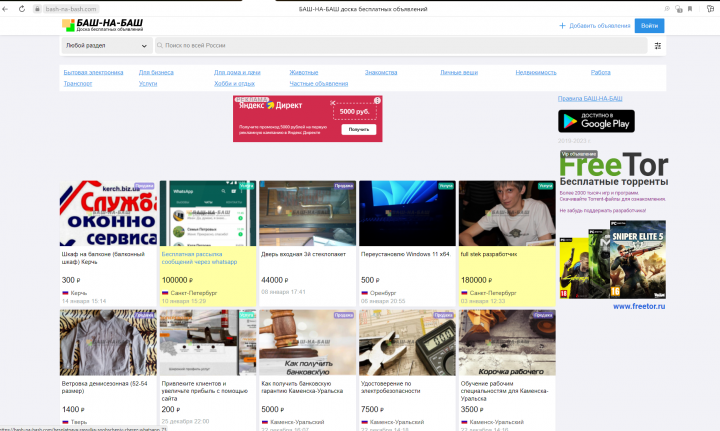The width and height of the screenshot is (720, 431).
Task: Open the Для бизнеса category
Action: (x=156, y=73)
